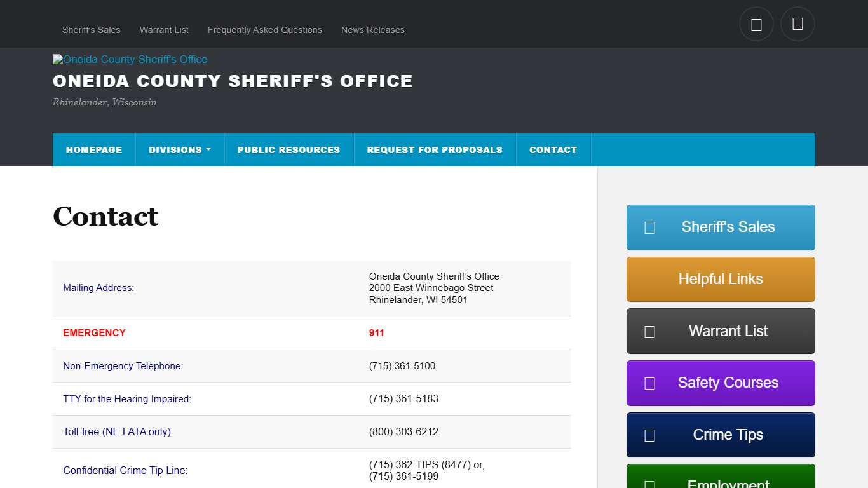The image size is (868, 488).
Task: Switch to PUBLIC RESOURCES section
Action: point(288,150)
